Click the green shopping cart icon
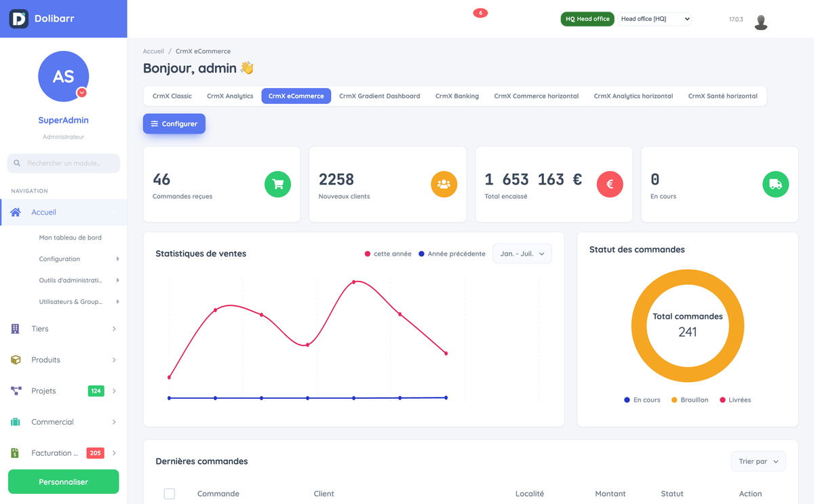Screen dimensions: 814x504 pyautogui.click(x=277, y=184)
